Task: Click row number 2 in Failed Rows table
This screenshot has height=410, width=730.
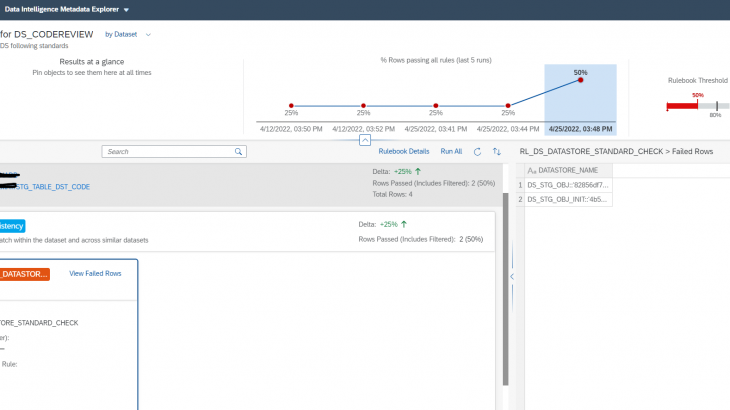Action: click(520, 199)
